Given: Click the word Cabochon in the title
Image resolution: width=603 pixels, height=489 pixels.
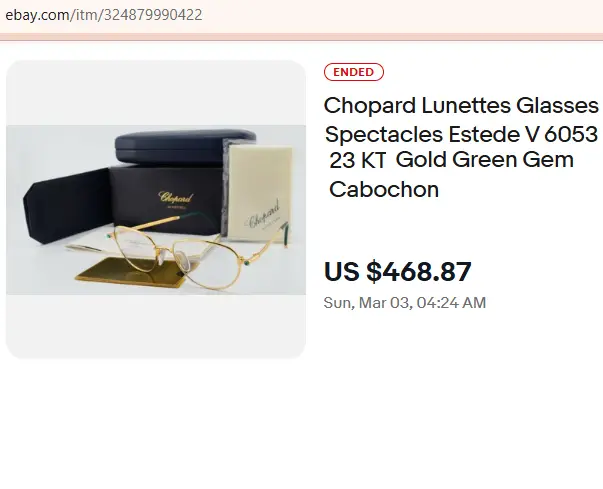Looking at the screenshot, I should pyautogui.click(x=385, y=189).
